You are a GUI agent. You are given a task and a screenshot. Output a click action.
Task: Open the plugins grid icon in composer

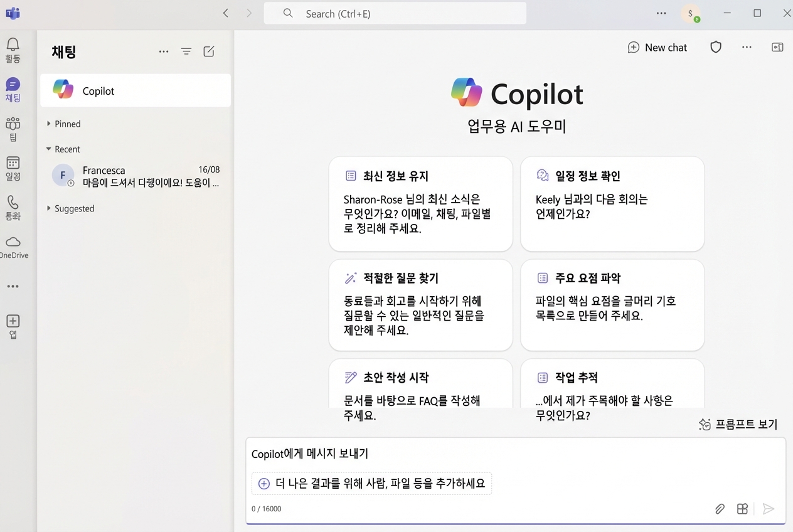(x=742, y=509)
